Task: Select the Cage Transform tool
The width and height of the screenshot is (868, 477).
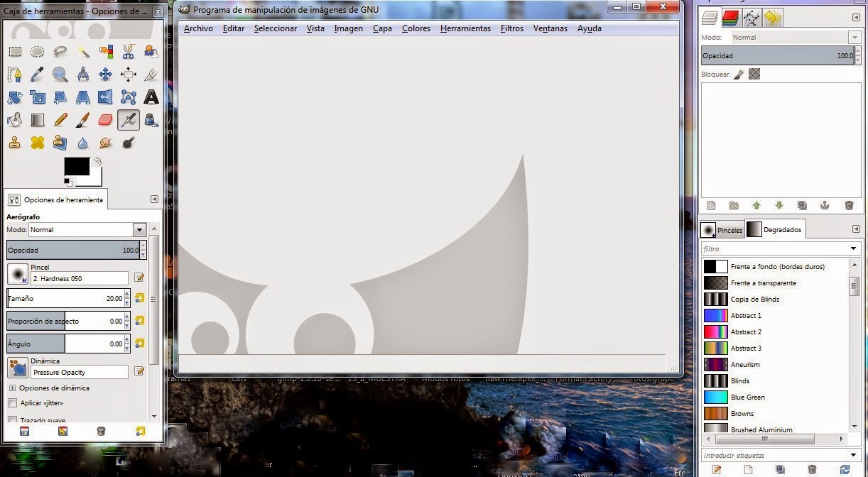Action: 129,97
